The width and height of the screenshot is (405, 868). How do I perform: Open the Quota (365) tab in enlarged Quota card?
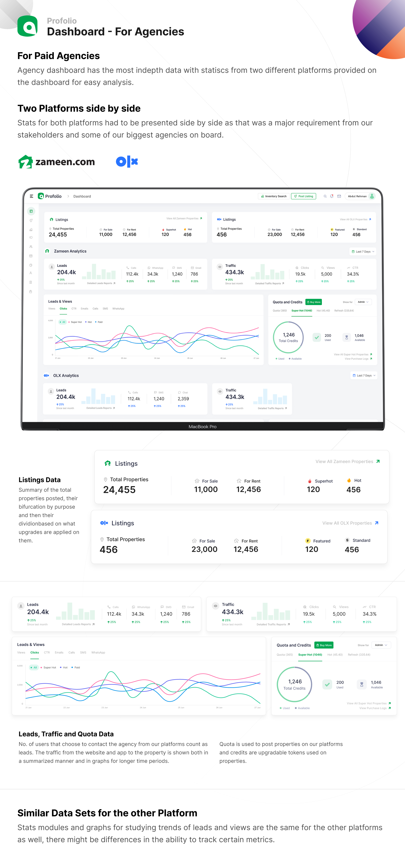click(x=285, y=655)
